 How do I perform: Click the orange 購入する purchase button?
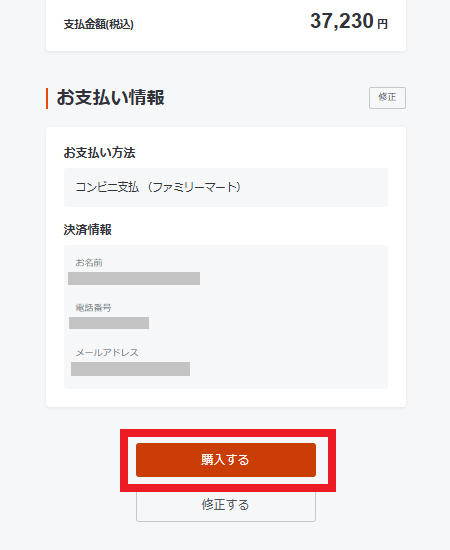(x=226, y=460)
